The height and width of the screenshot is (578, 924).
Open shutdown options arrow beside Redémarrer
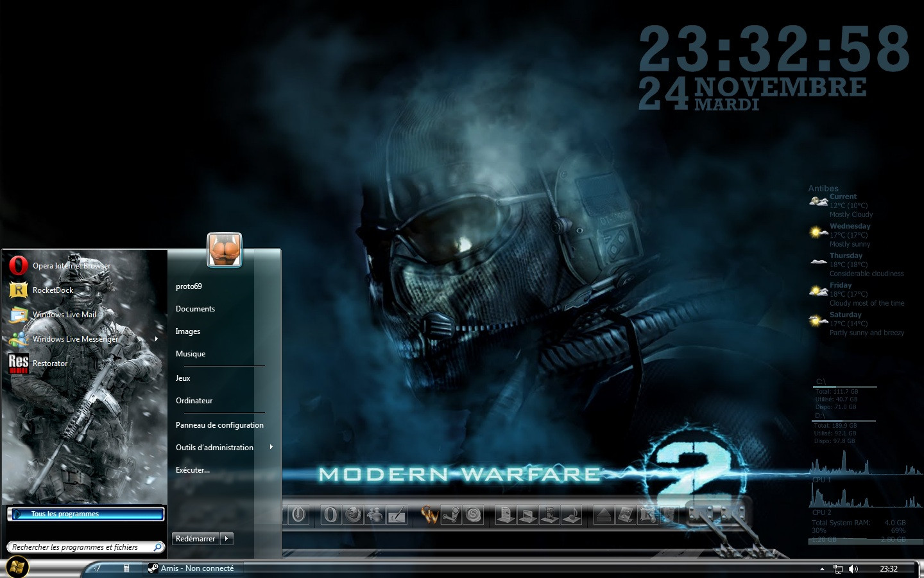(227, 539)
